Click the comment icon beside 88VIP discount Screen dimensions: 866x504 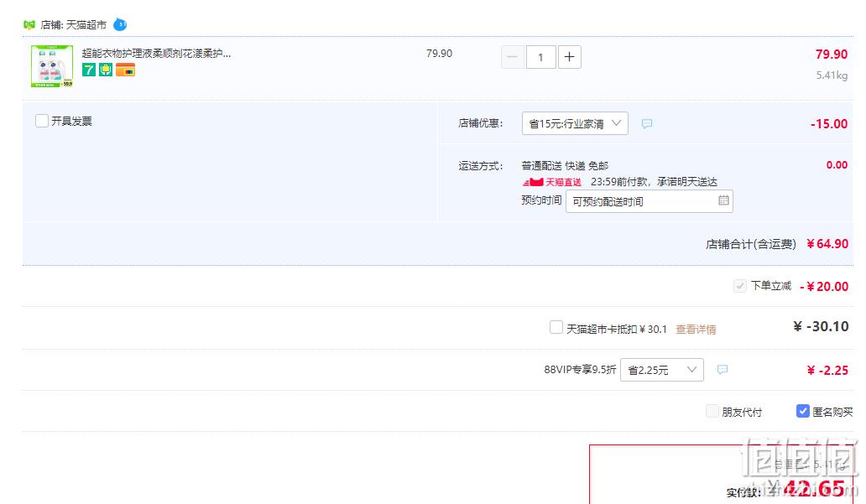pos(722,370)
